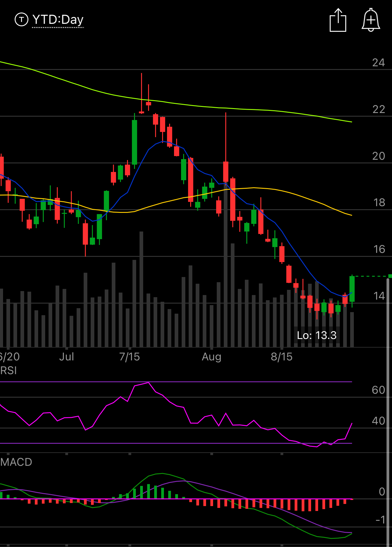Tap the 'Aug' date axis label

tap(212, 357)
